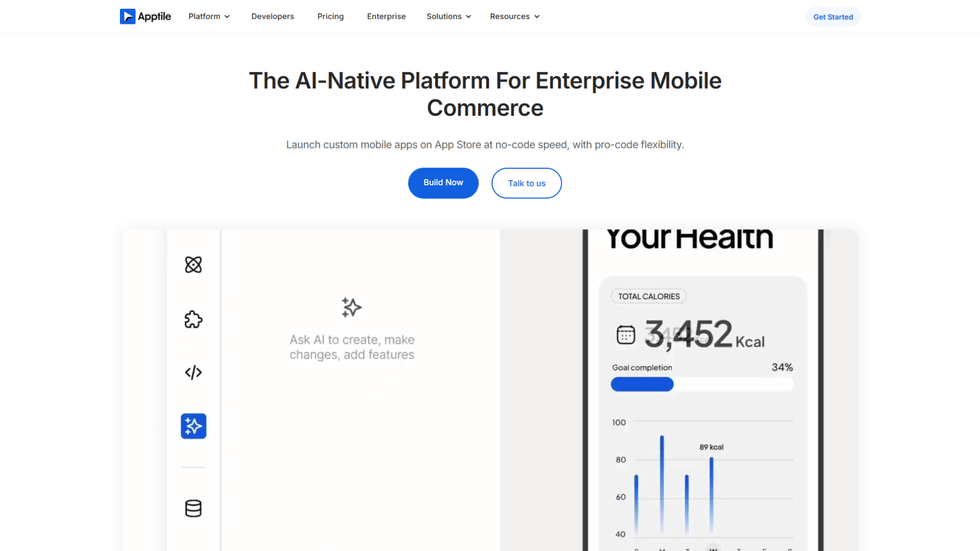This screenshot has height=551, width=980.
Task: Click the Get Started button
Action: [x=833, y=17]
